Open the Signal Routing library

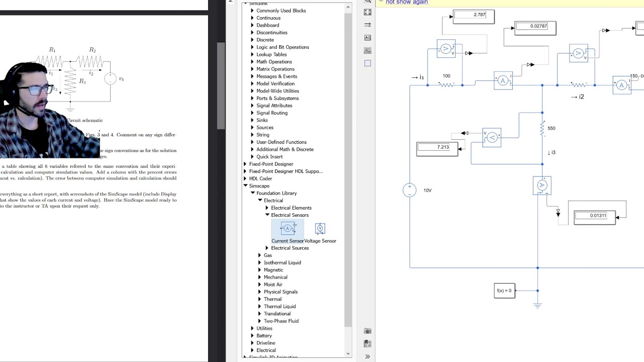click(x=272, y=113)
